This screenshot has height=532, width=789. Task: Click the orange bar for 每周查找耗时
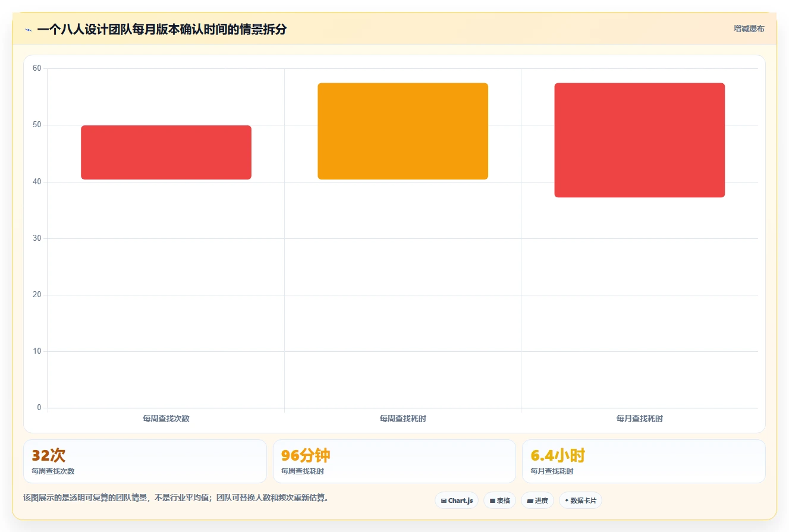point(403,131)
